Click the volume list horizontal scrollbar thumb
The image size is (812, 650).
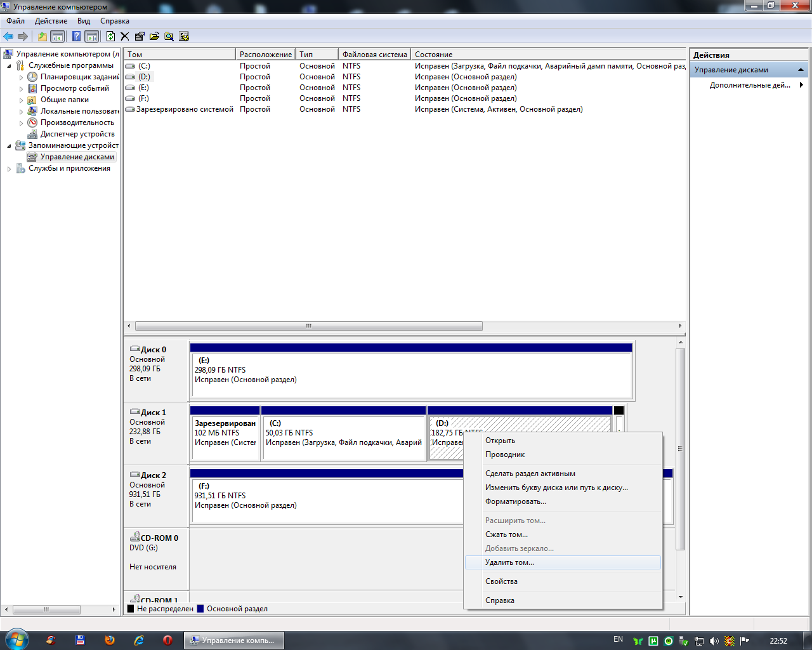point(309,326)
